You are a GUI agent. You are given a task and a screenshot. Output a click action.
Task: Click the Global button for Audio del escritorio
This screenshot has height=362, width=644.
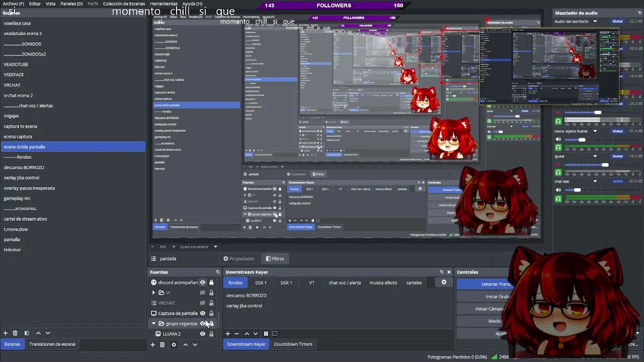point(617,22)
